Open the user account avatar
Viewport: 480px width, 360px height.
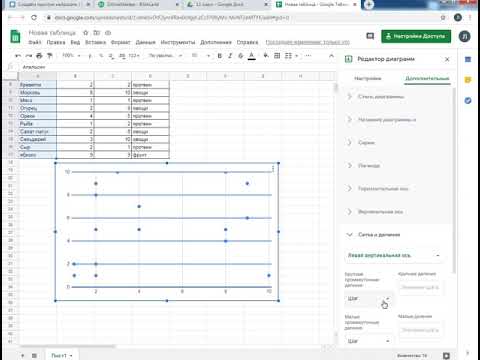465,36
